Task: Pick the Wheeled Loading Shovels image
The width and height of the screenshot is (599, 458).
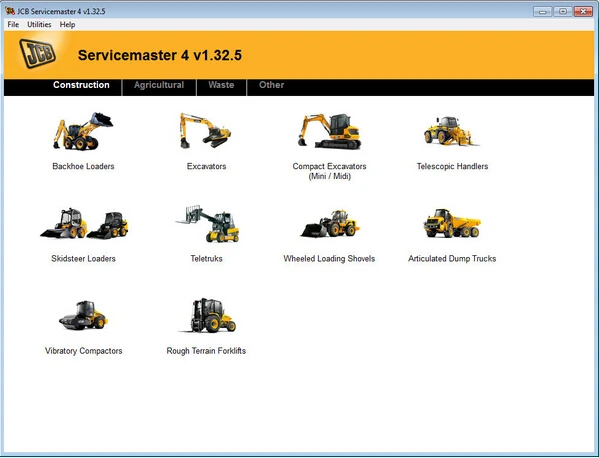Action: click(330, 224)
